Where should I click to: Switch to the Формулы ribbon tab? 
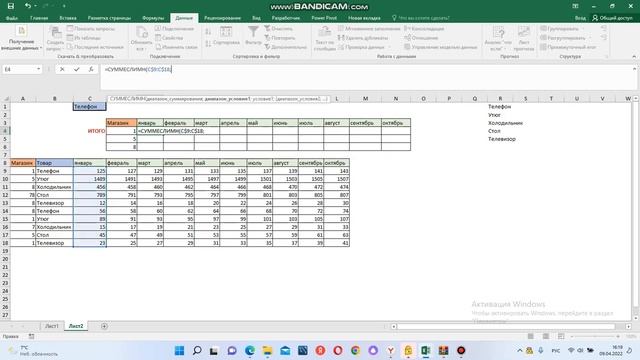(x=153, y=18)
